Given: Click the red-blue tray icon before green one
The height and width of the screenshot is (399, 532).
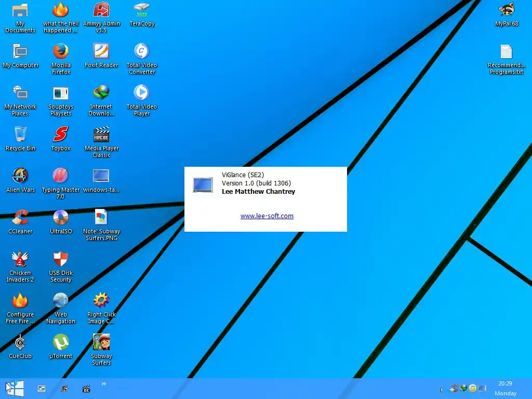Looking at the screenshot, I should pyautogui.click(x=454, y=388).
